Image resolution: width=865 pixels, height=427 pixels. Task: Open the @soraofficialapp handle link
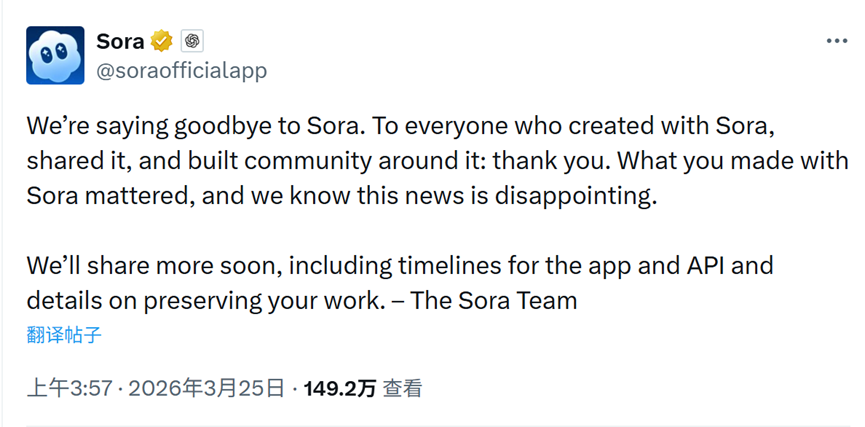coord(181,70)
